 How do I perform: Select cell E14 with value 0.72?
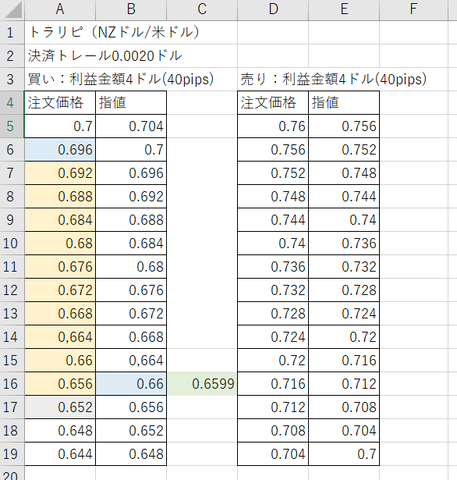pyautogui.click(x=344, y=337)
